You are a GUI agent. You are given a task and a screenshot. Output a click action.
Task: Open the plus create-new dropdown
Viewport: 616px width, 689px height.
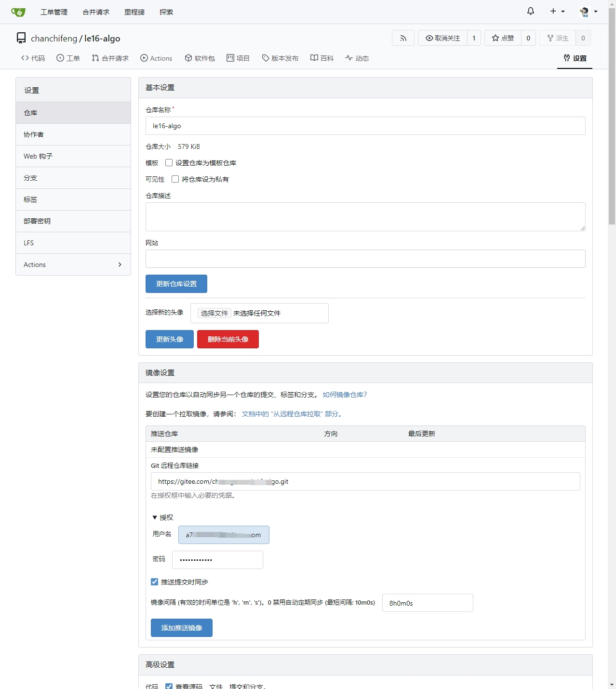click(x=557, y=11)
